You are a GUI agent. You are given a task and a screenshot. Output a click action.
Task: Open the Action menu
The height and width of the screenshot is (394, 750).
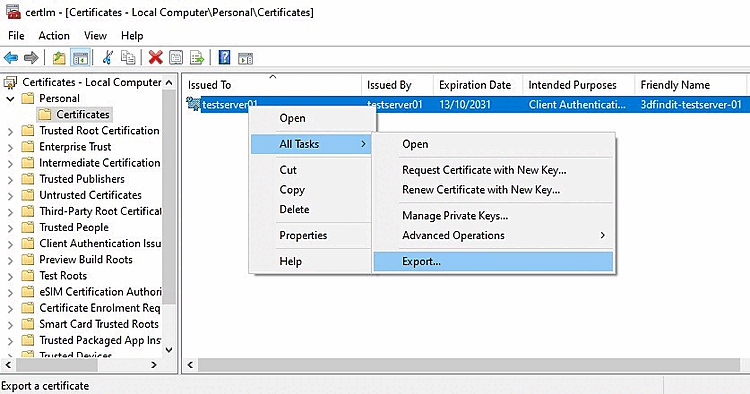54,36
